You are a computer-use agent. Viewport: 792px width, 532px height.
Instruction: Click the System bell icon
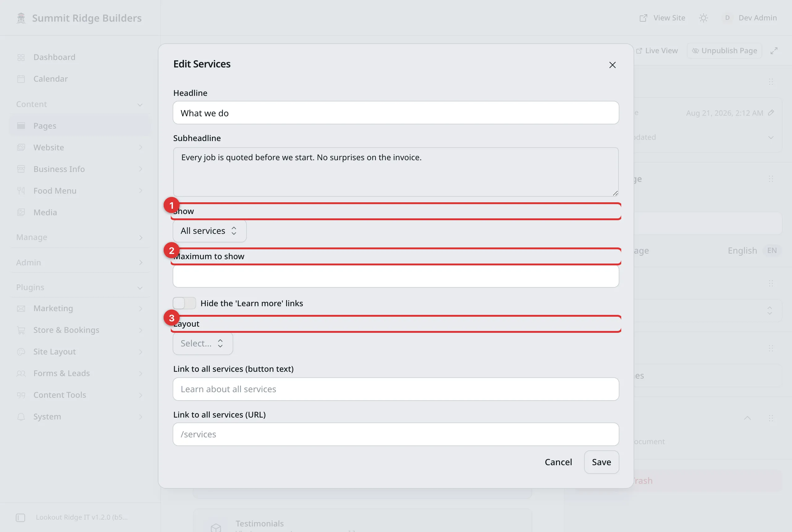point(21,417)
